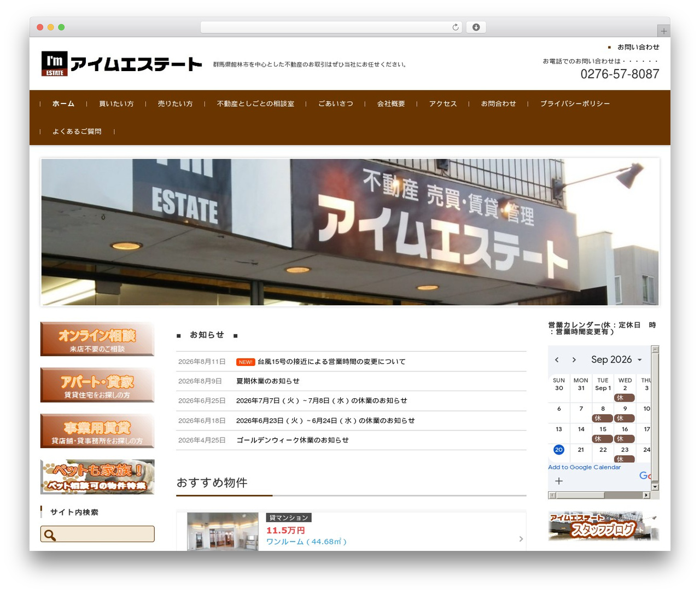This screenshot has width=700, height=593.
Task: Open プライバシーポリシー menu item
Action: click(x=575, y=104)
